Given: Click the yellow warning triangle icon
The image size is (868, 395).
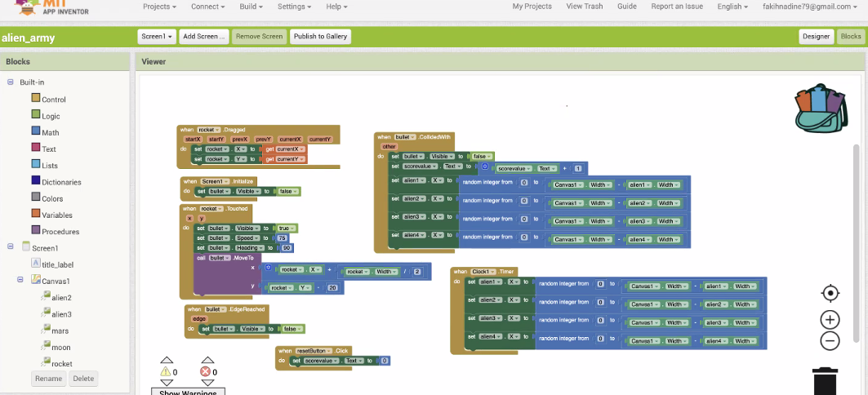Looking at the screenshot, I should coord(166,371).
